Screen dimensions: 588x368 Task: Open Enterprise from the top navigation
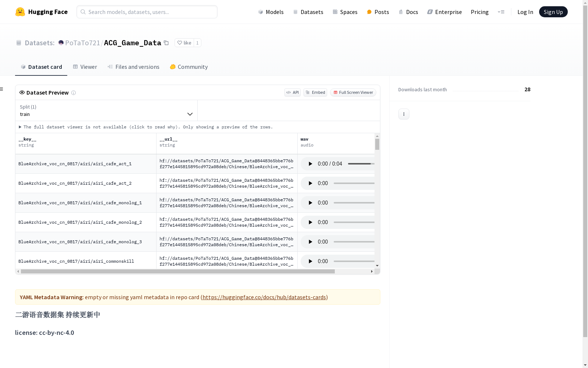tap(444, 12)
